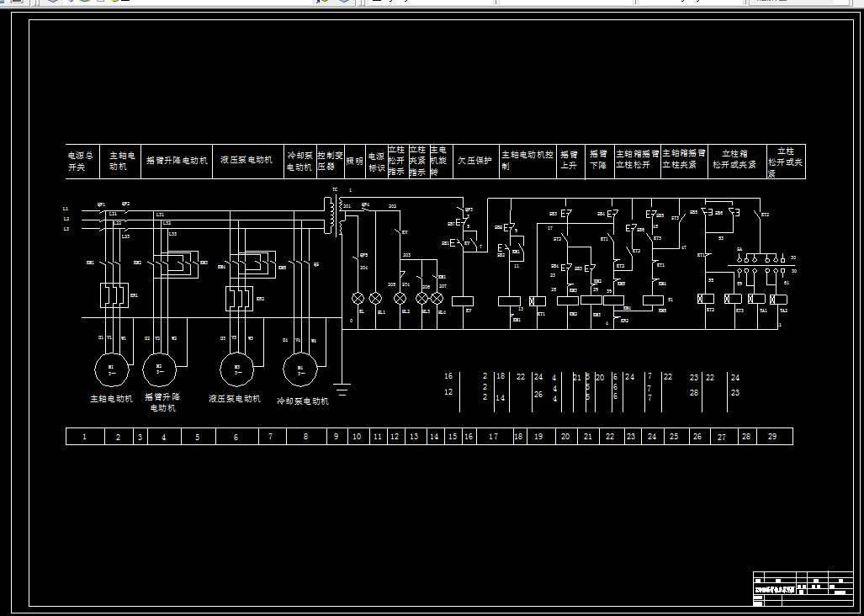
Task: Select the 主电机旋转 header cell
Action: coord(441,162)
